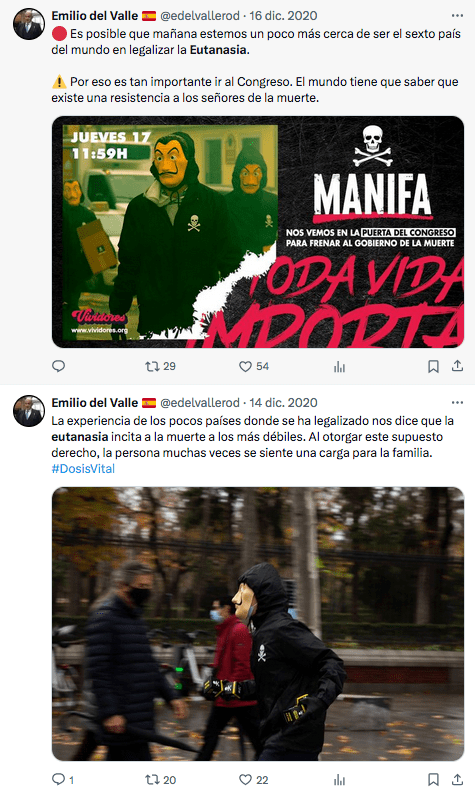The width and height of the screenshot is (475, 794).
Task: Open more options for 14 dic. tweet
Action: point(457,403)
